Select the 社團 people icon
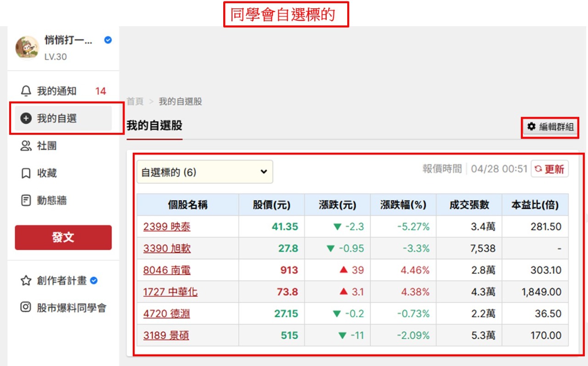588x366 pixels. [x=26, y=146]
